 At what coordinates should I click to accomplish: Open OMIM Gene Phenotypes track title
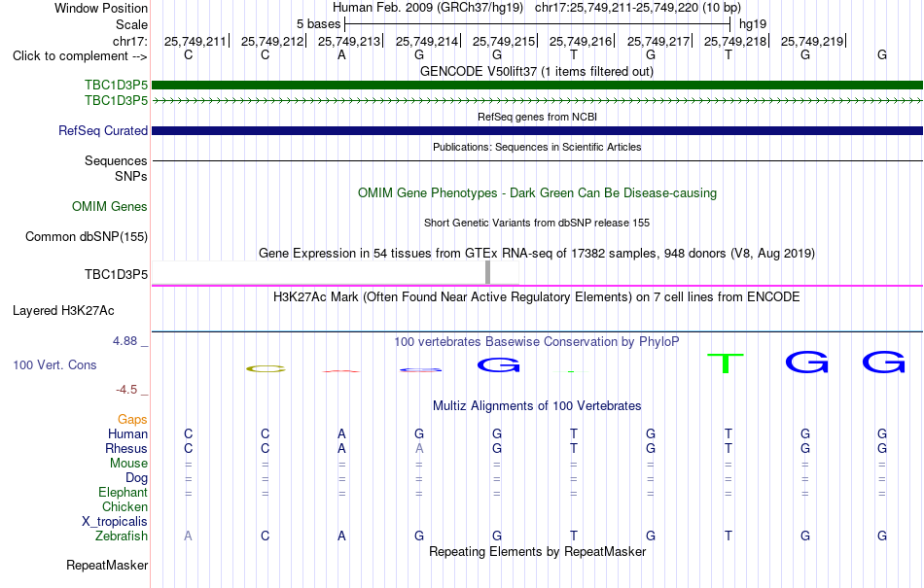tap(537, 193)
